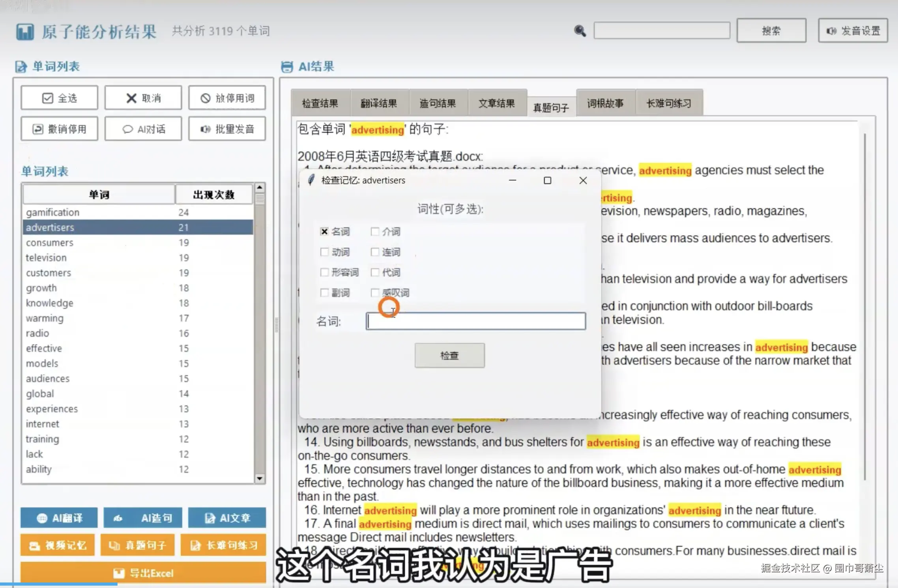Click the 撤销停用 button
The image size is (898, 588).
pos(59,129)
